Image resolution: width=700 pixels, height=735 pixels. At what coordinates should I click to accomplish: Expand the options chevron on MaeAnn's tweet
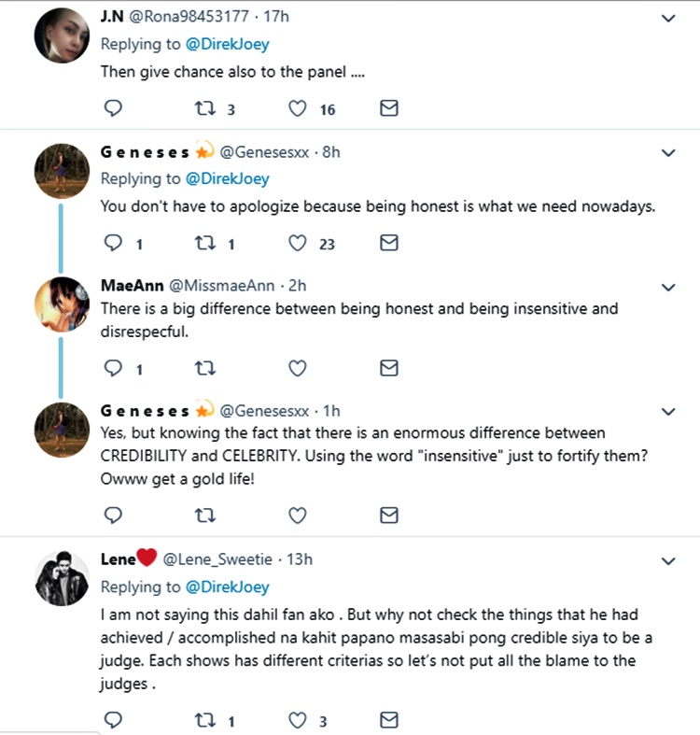(668, 287)
